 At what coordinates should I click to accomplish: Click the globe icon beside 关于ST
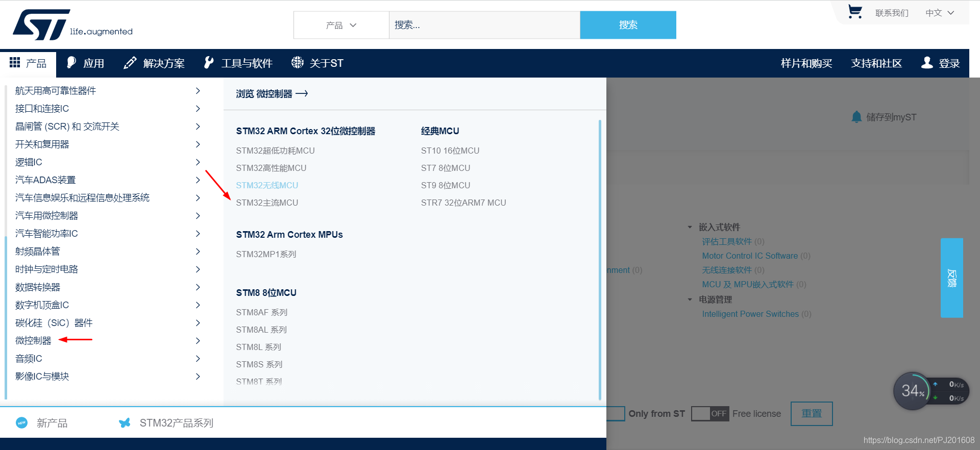tap(298, 62)
